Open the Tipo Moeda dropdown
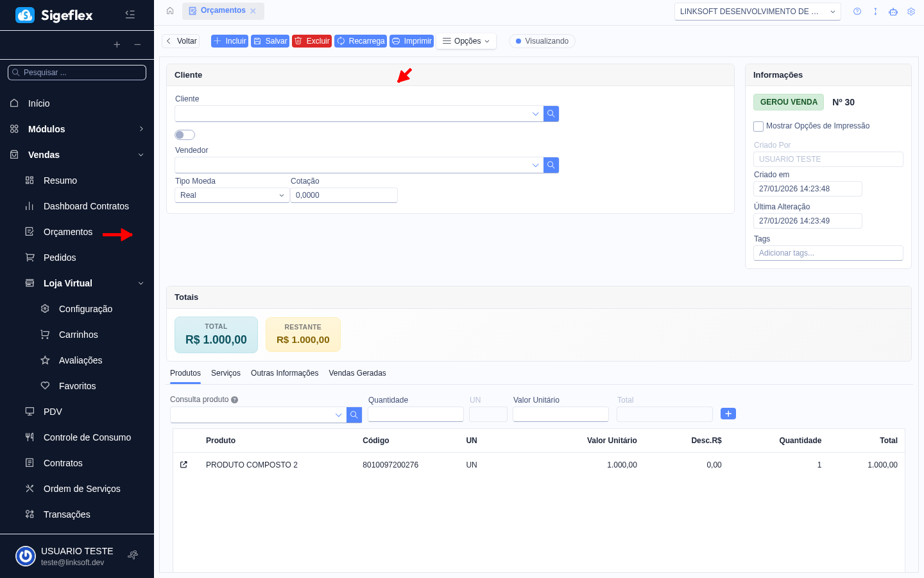This screenshot has height=578, width=924. [x=232, y=195]
